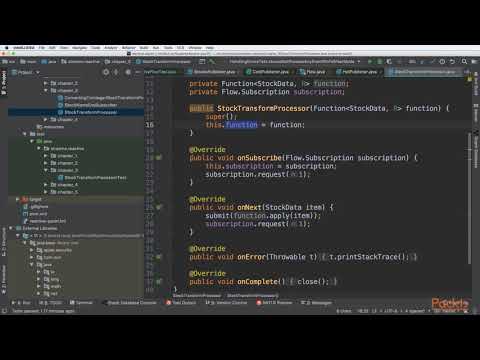Open Search Everywhere magnifier icon
Image resolution: width=480 pixels, height=360 pixels.
coord(464,62)
